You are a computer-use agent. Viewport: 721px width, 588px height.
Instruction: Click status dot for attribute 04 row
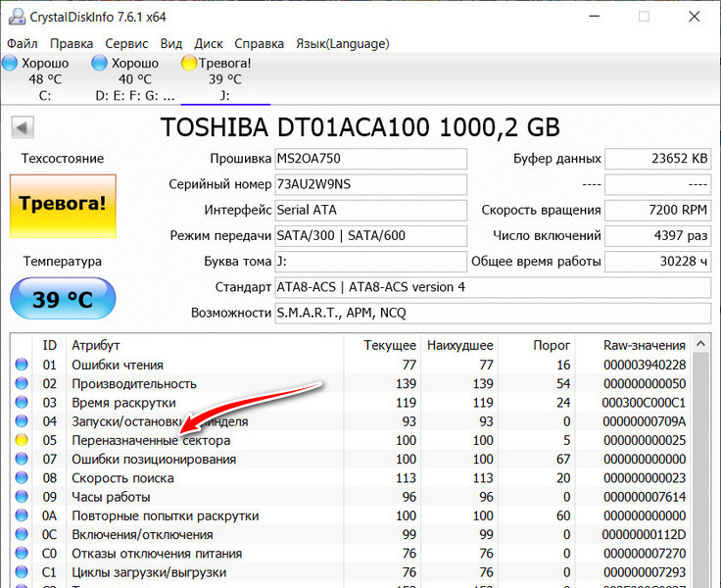pyautogui.click(x=22, y=421)
